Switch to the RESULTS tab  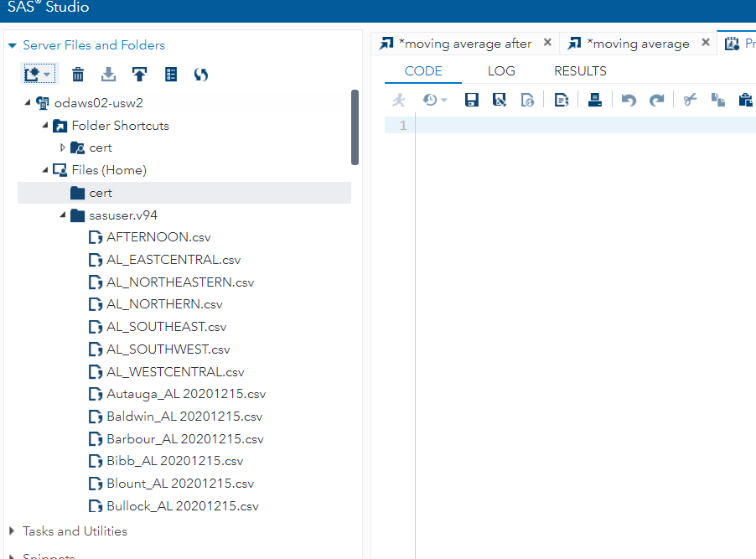tap(580, 71)
